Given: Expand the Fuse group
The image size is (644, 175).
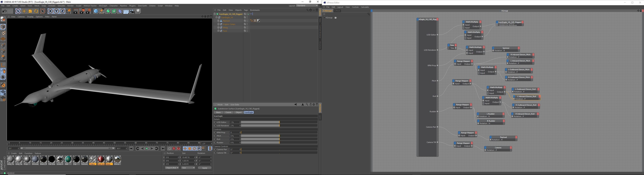Looking at the screenshot, I should (218, 31).
